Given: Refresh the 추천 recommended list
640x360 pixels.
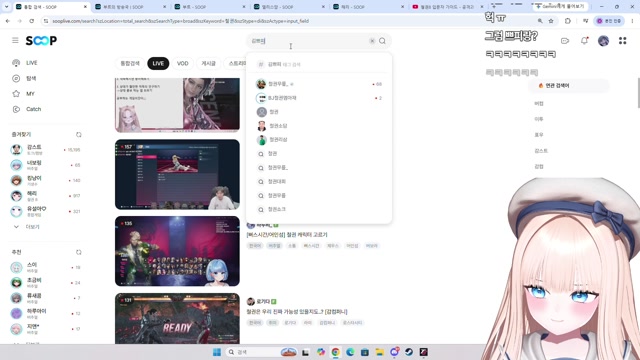Looking at the screenshot, I should (78, 252).
